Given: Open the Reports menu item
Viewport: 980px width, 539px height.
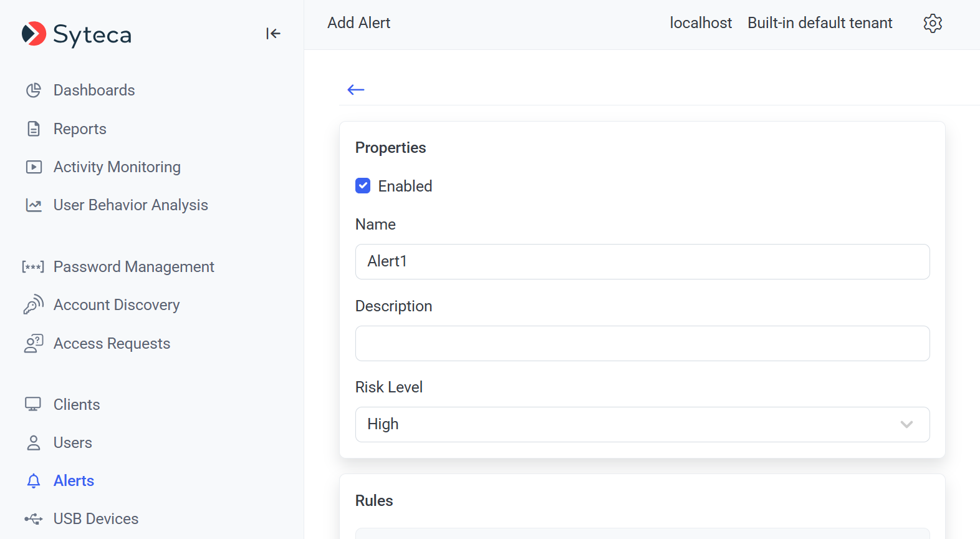Looking at the screenshot, I should click(80, 129).
